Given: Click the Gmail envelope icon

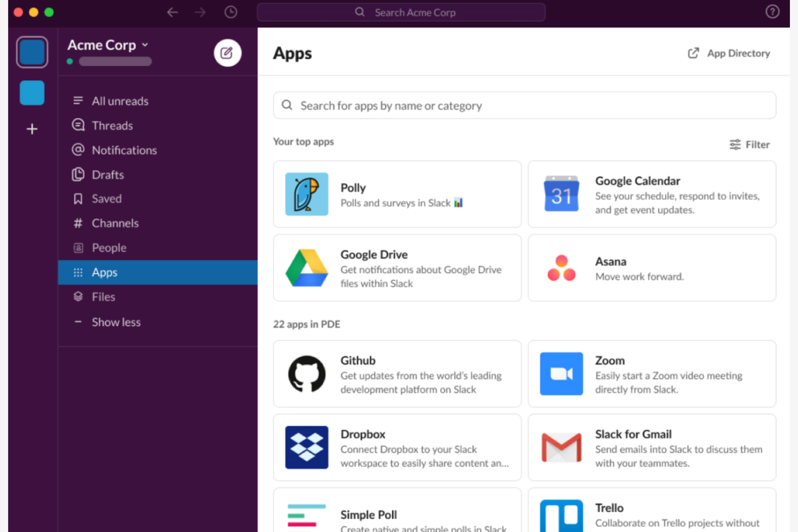Looking at the screenshot, I should [x=561, y=447].
